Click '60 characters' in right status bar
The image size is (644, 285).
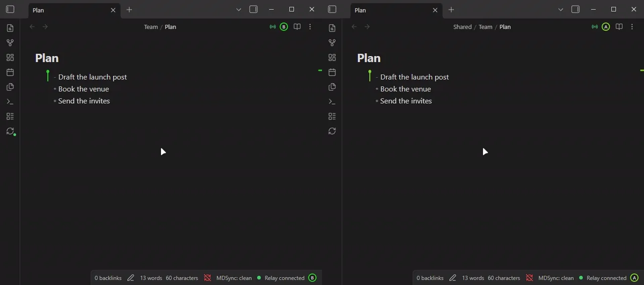[504, 278]
